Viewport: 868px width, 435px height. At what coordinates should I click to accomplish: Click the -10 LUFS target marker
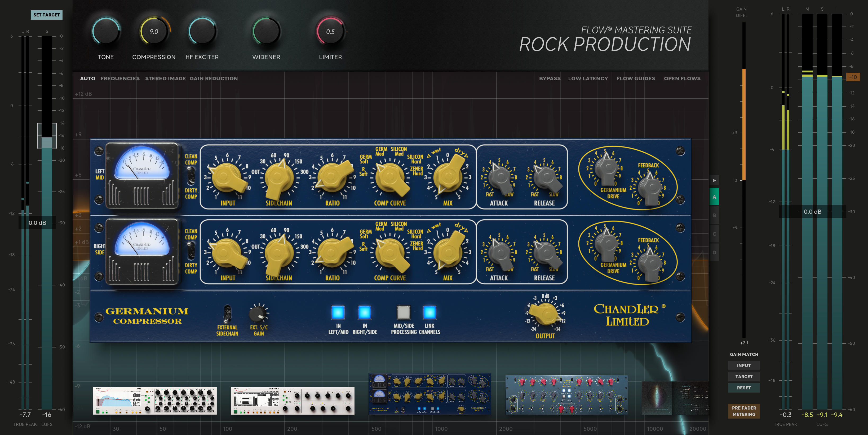pos(853,77)
